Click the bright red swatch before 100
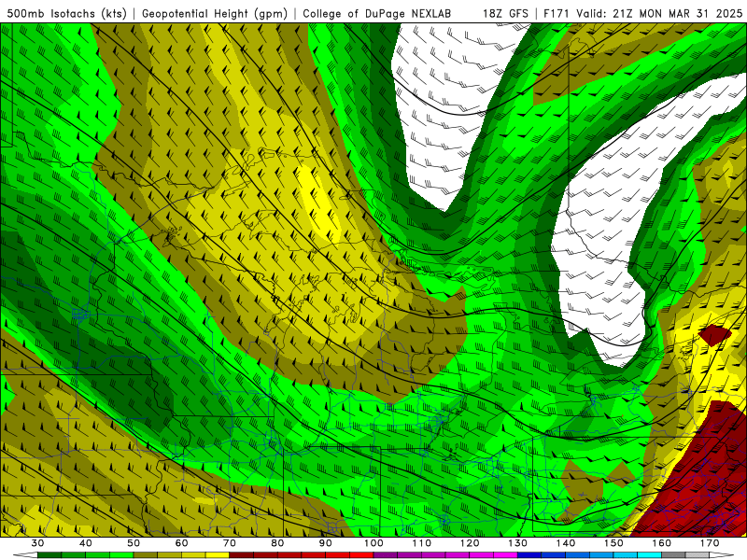The height and width of the screenshot is (560, 747). (x=361, y=555)
